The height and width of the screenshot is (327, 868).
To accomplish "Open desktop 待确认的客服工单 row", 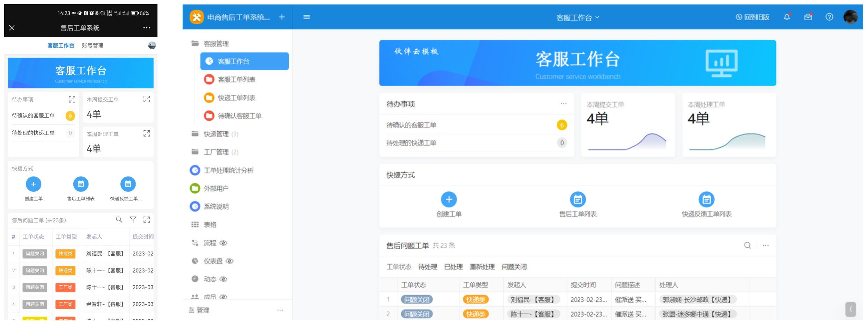I will (477, 125).
